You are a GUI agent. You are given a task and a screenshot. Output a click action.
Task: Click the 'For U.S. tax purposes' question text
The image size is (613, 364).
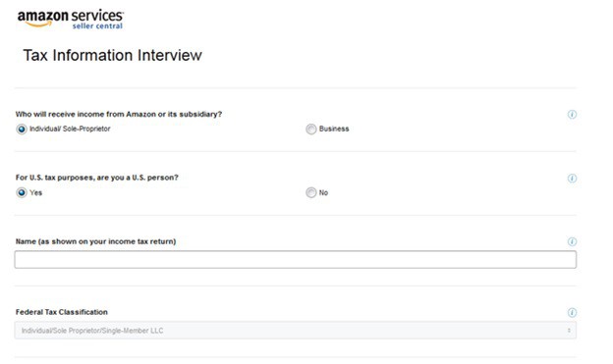tap(97, 178)
